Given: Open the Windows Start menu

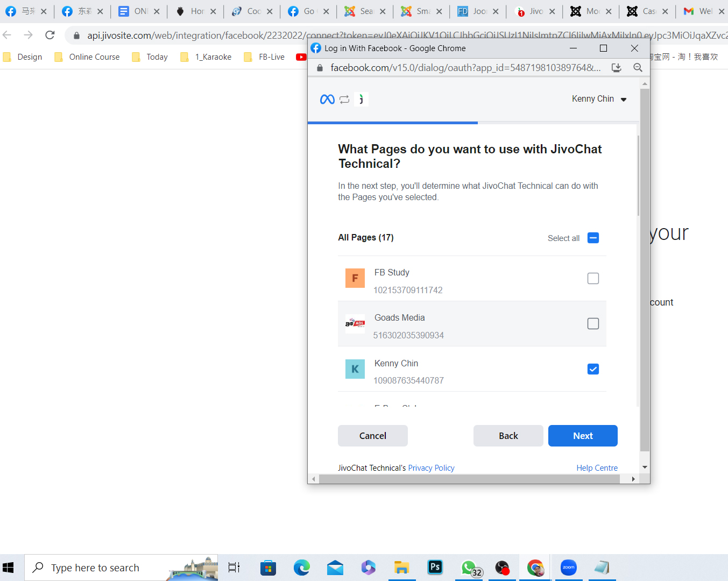Looking at the screenshot, I should tap(8, 568).
